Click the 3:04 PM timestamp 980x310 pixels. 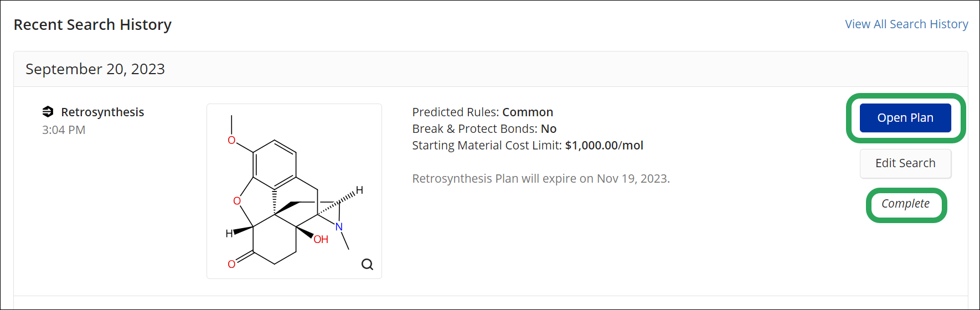[64, 130]
